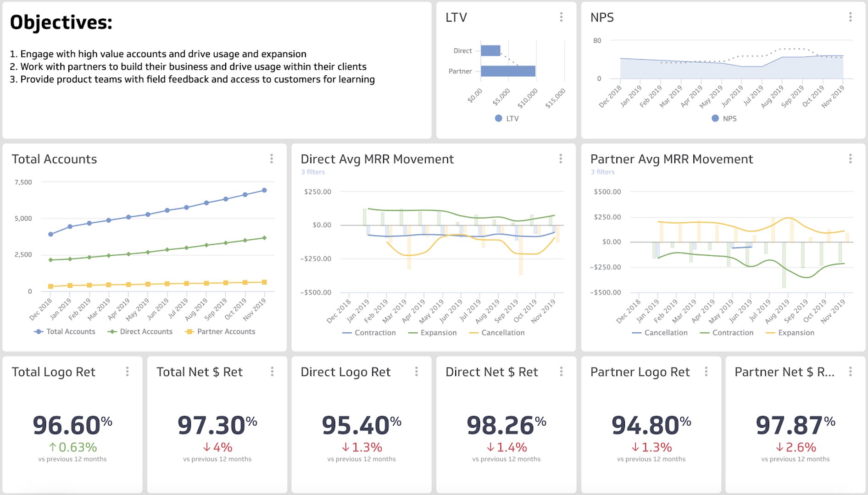Screen dimensions: 868x495
Task: Open 3 filters on Direct Avg MRR Movement
Action: pos(312,172)
